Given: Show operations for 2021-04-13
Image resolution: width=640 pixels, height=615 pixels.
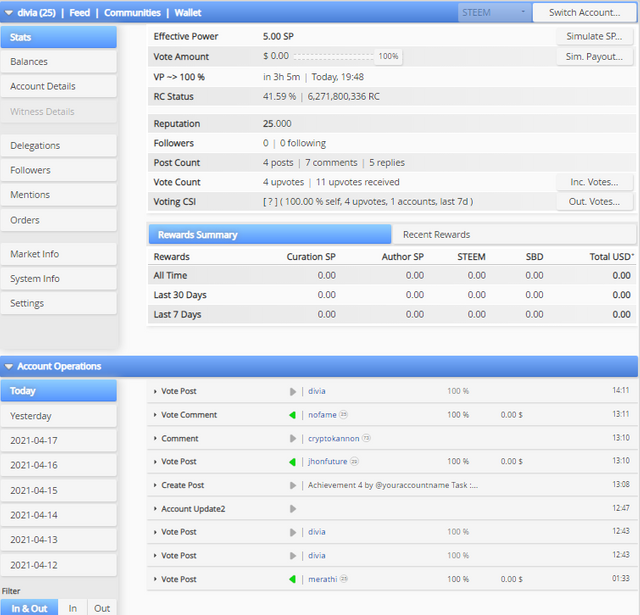Looking at the screenshot, I should coord(59,540).
